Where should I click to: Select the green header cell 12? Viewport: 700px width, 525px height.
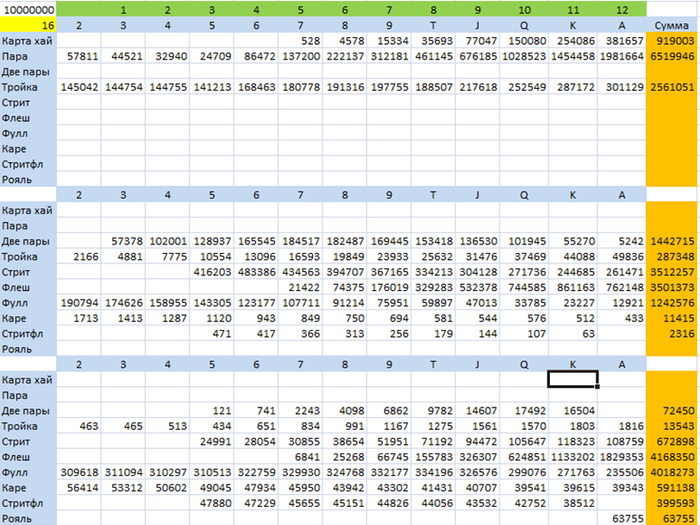(x=622, y=9)
